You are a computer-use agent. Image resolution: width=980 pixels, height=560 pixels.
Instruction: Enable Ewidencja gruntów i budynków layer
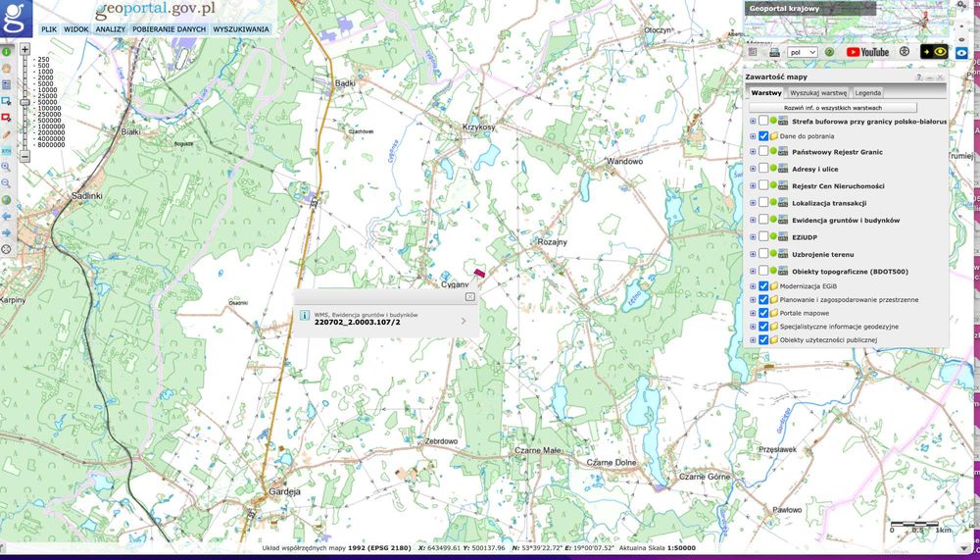[x=763, y=220]
